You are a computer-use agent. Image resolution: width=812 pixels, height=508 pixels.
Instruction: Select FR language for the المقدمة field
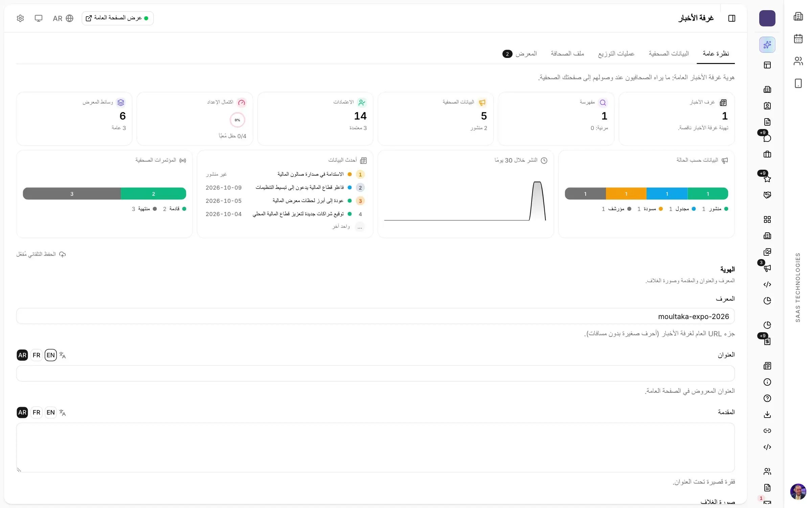pyautogui.click(x=37, y=412)
